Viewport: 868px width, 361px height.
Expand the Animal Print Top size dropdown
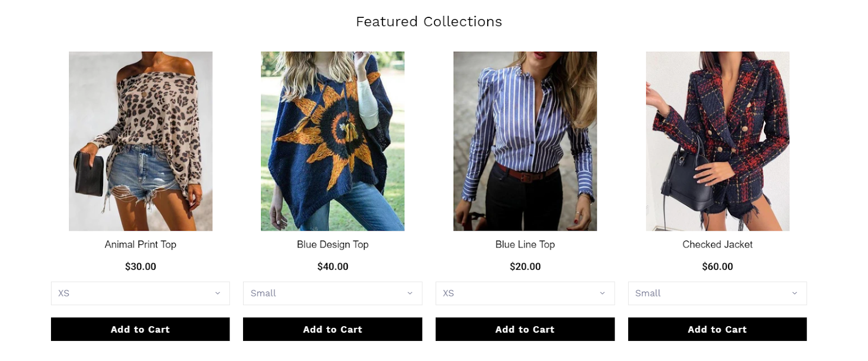tap(141, 293)
